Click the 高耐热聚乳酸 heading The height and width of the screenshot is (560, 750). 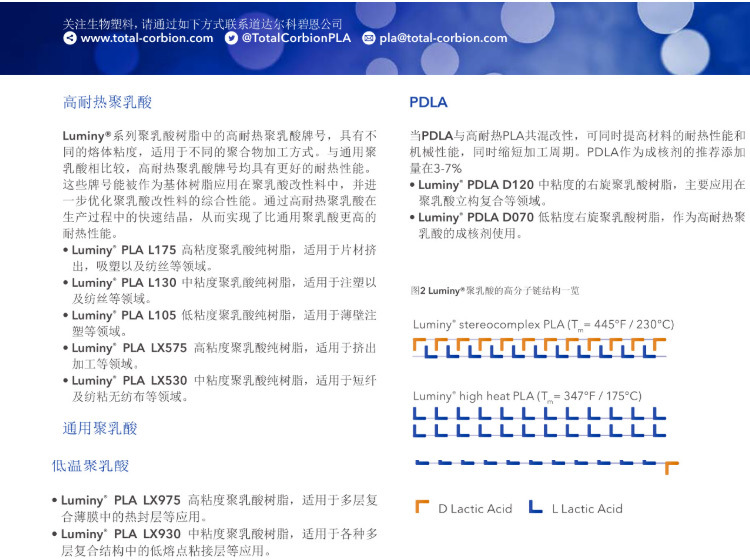point(107,102)
